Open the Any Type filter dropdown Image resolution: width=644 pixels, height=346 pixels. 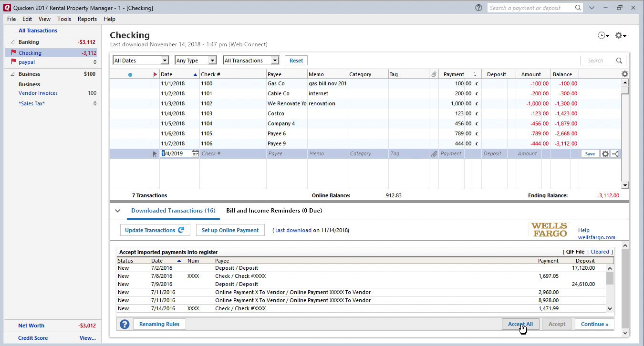point(196,61)
